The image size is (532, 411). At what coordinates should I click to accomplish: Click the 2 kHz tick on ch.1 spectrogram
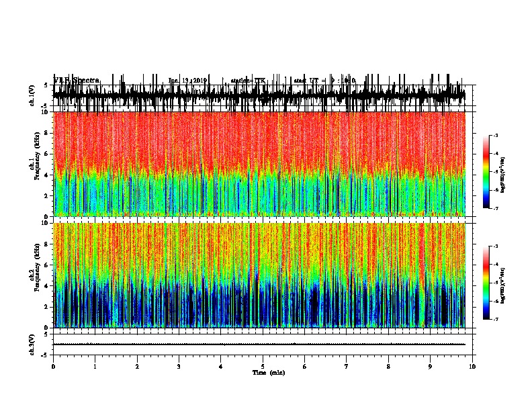click(47, 196)
